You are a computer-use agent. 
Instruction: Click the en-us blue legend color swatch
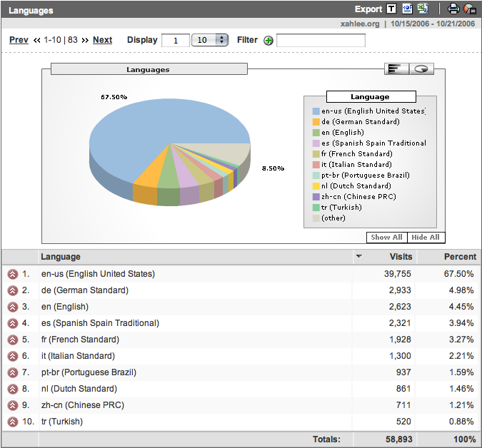(316, 111)
